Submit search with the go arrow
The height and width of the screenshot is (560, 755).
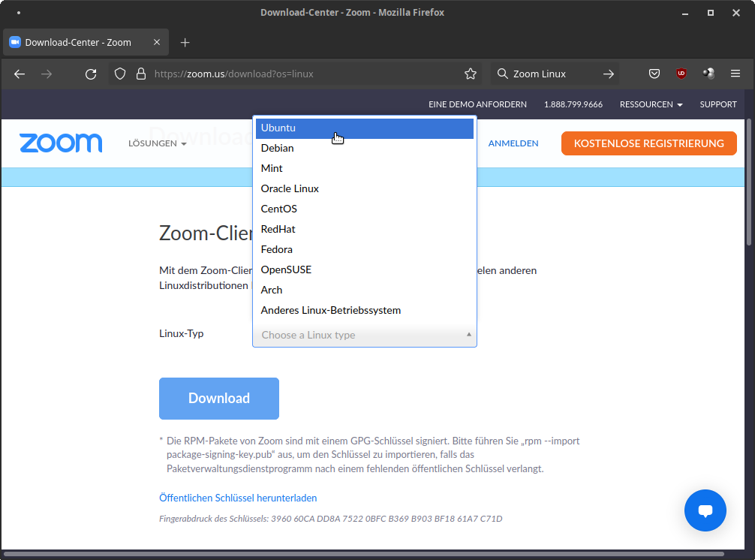click(609, 74)
